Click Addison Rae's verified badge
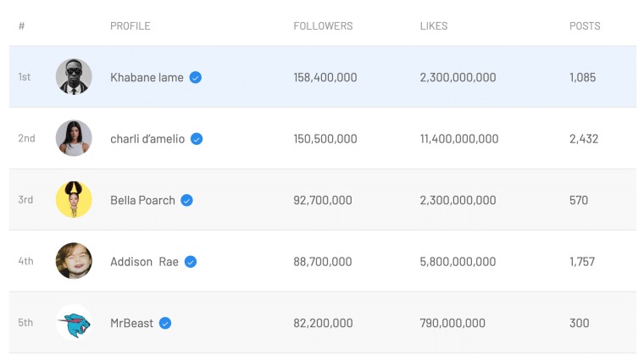The image size is (644, 361). point(191,262)
